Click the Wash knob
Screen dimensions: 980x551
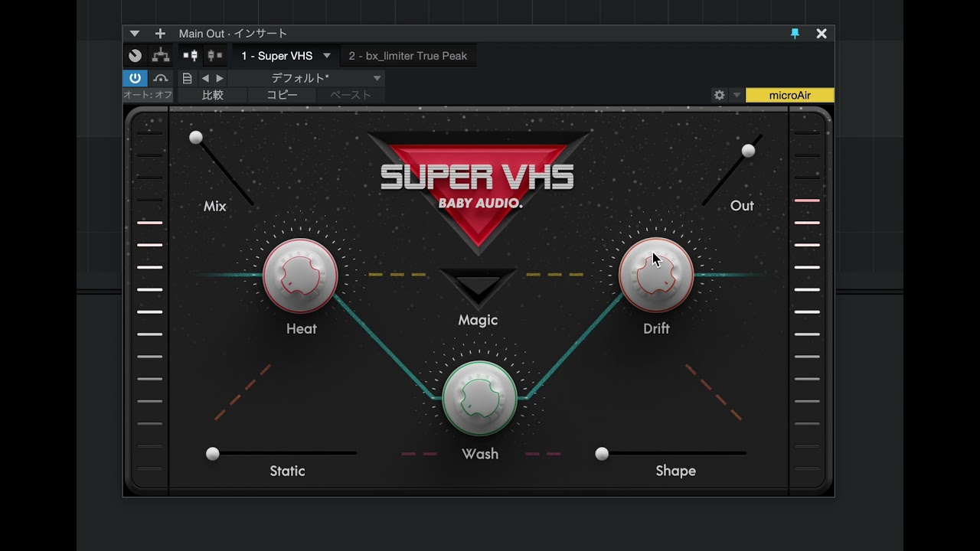pos(479,398)
